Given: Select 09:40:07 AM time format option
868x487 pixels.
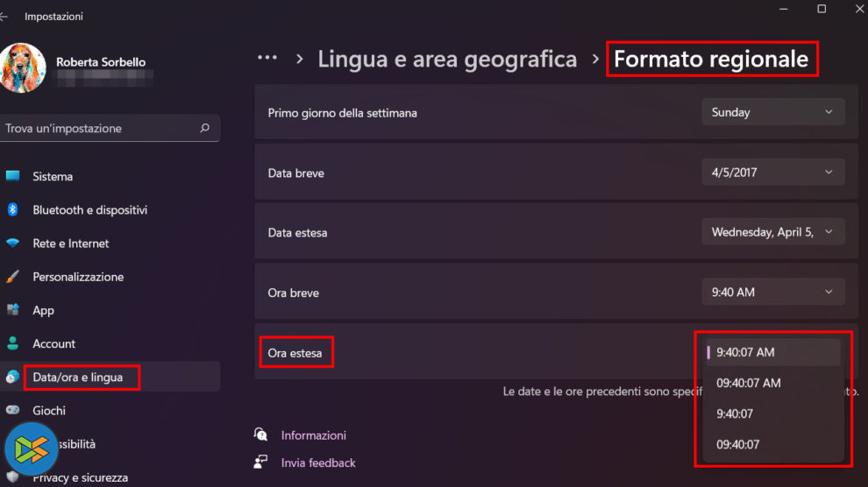Looking at the screenshot, I should (x=748, y=383).
